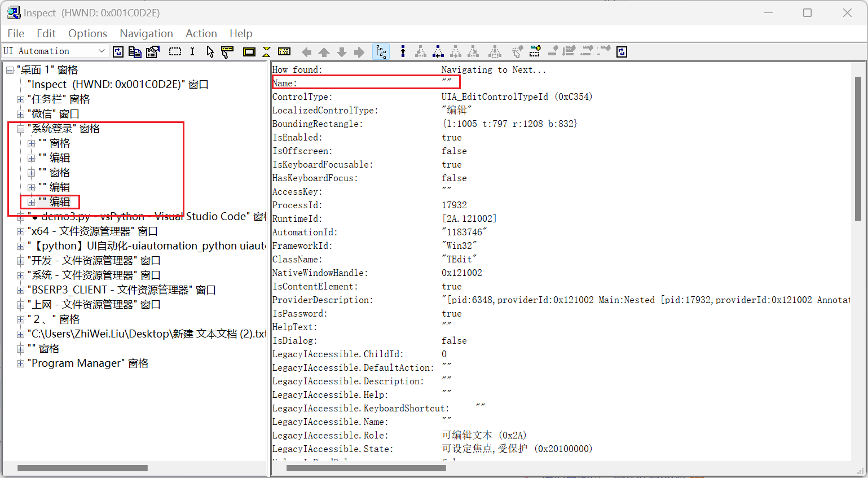Open the Help menu

(241, 33)
